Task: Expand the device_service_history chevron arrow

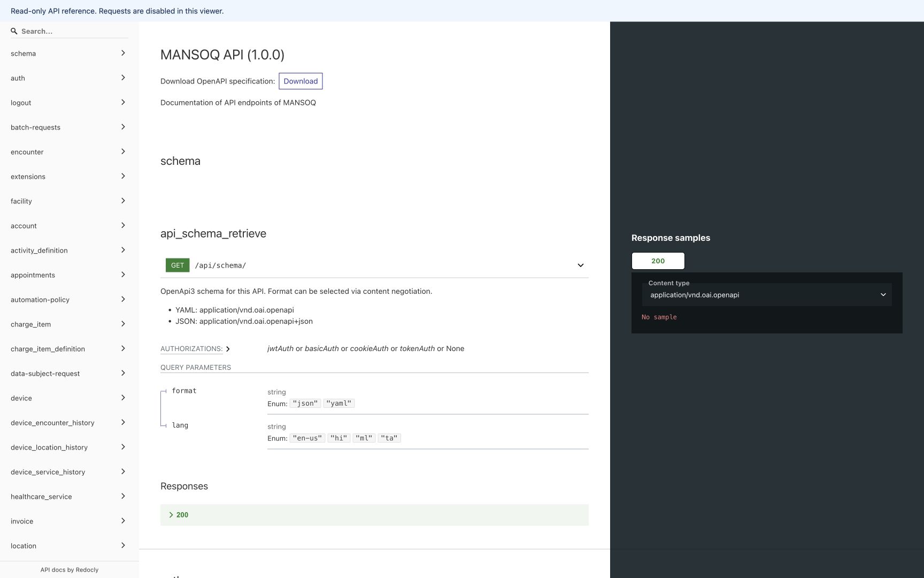Action: 123,471
